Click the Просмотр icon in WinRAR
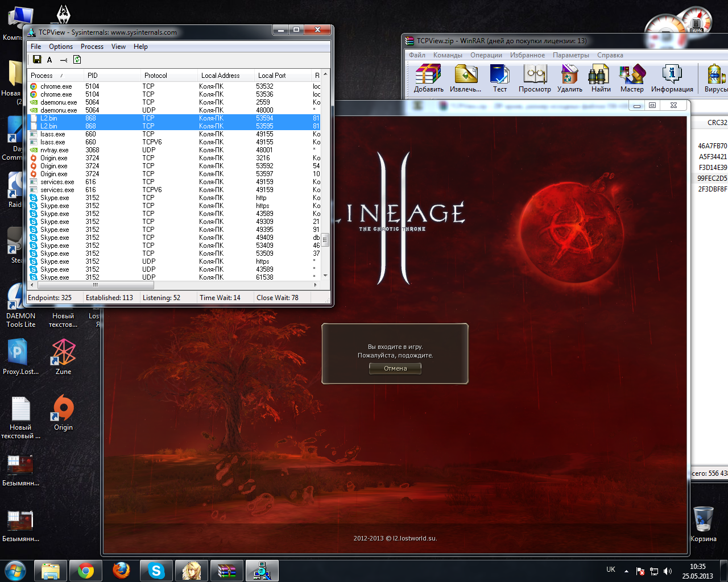Viewport: 728px width, 582px height. [x=535, y=78]
